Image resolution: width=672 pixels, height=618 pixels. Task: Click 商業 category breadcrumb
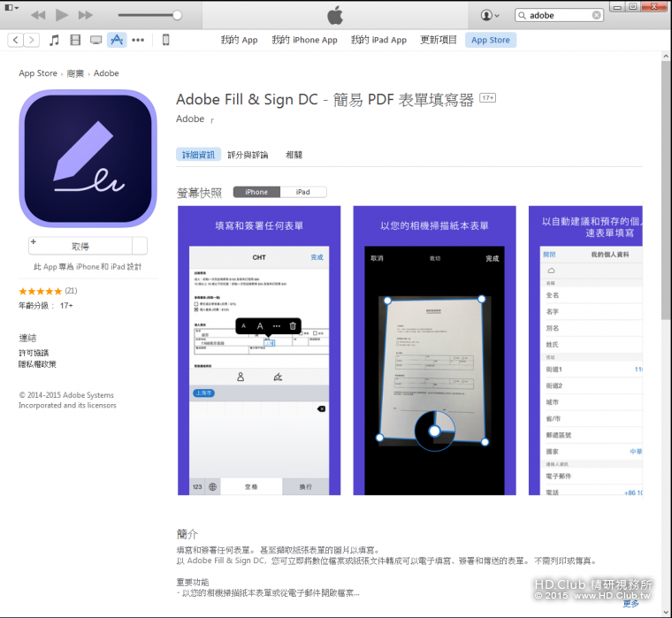(x=75, y=73)
